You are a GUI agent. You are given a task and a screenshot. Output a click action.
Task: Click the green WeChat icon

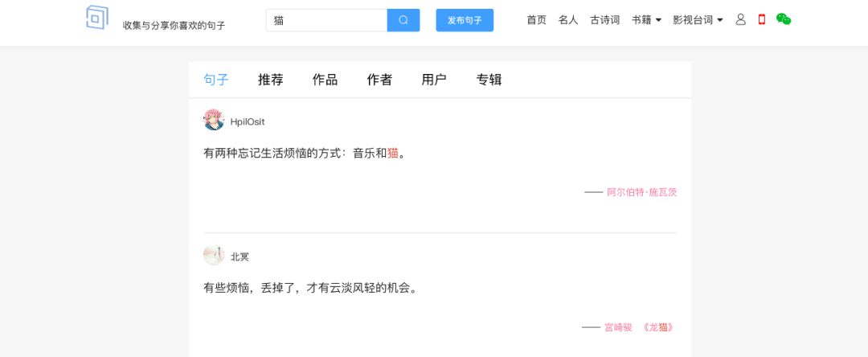pos(784,19)
